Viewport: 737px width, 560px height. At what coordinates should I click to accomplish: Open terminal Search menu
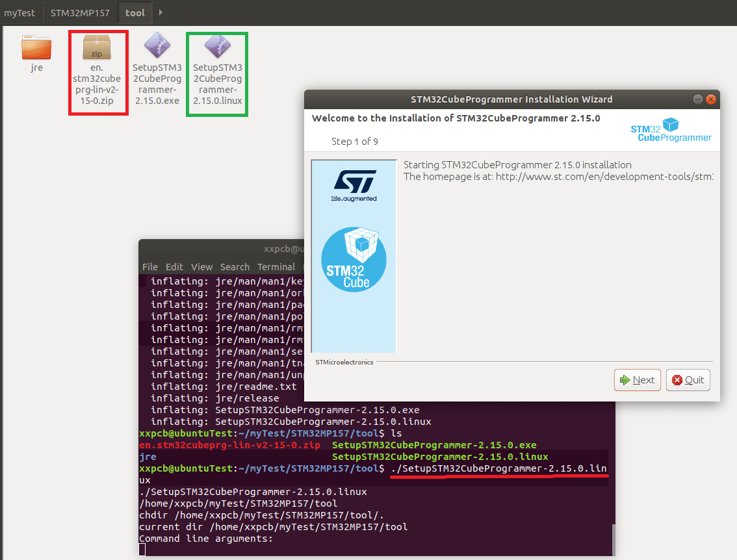point(235,267)
